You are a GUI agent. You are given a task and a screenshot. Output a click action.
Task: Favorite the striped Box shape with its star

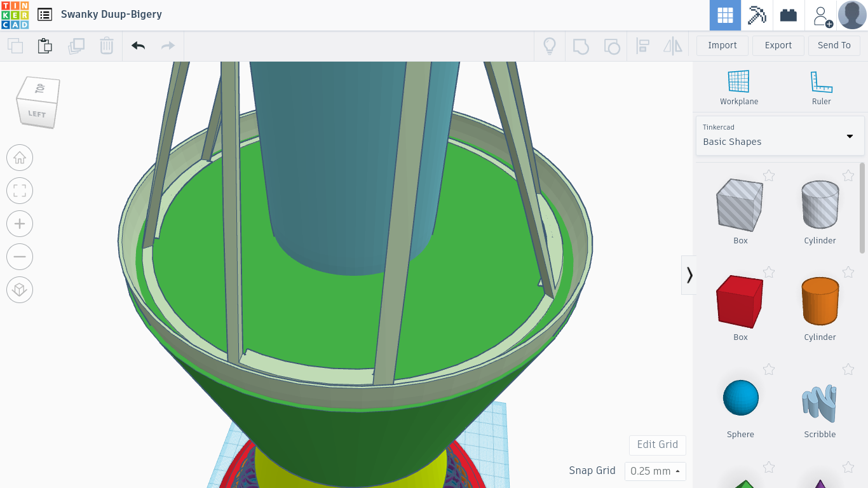pyautogui.click(x=769, y=175)
